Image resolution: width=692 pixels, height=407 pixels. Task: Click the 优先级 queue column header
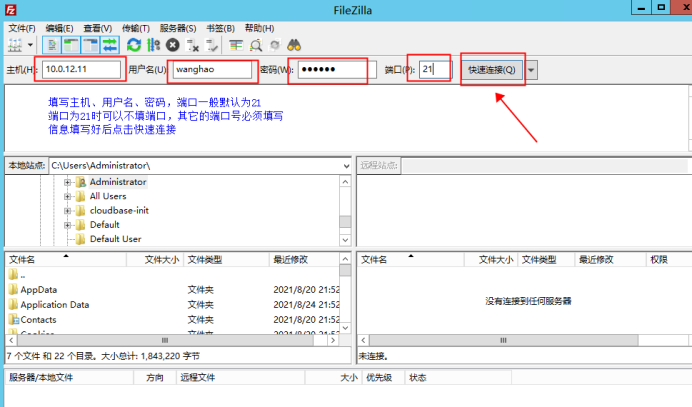click(x=383, y=377)
